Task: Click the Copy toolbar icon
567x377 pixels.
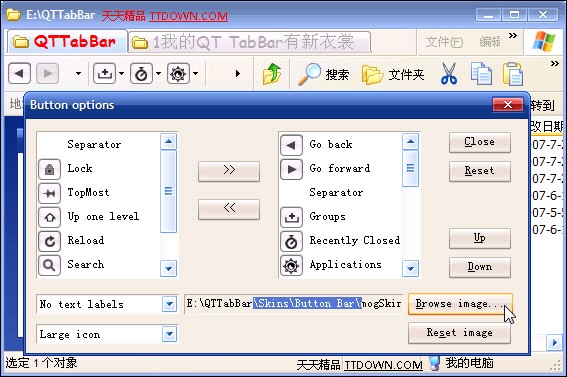Action: [x=481, y=74]
